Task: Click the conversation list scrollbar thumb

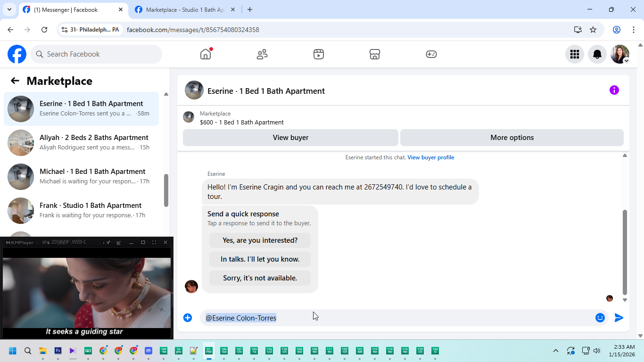Action: 166,190
